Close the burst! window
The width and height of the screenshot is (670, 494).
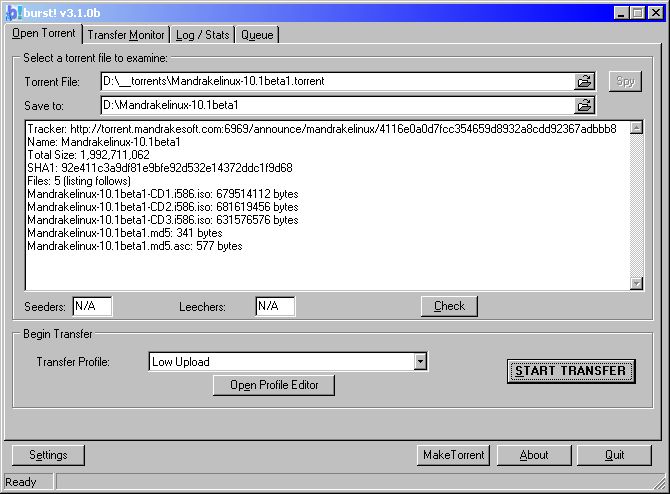[x=655, y=13]
